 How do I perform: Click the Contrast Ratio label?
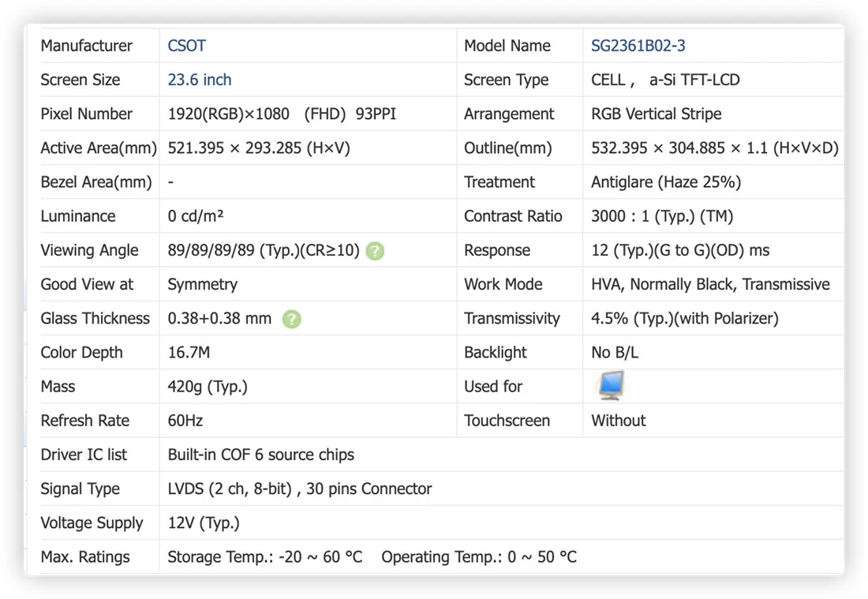point(513,216)
